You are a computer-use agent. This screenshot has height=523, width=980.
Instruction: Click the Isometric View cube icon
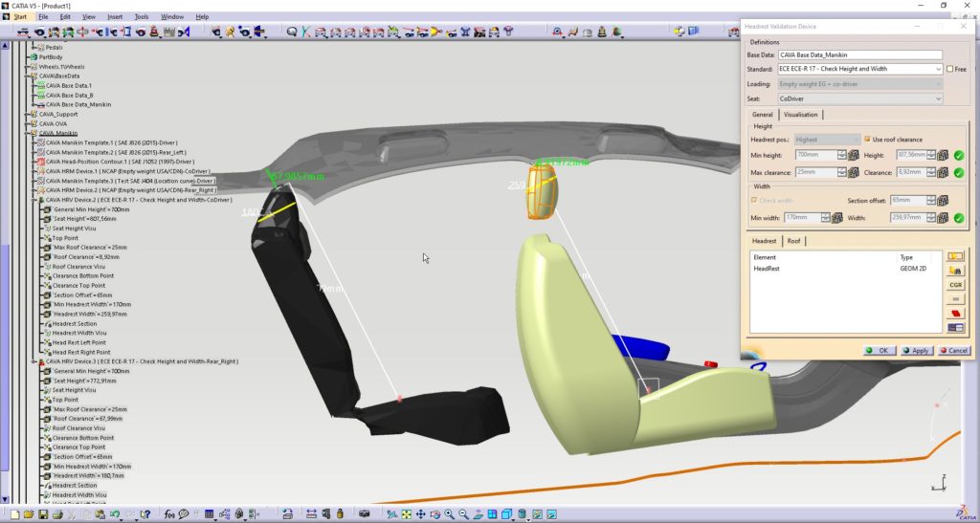pos(507,514)
